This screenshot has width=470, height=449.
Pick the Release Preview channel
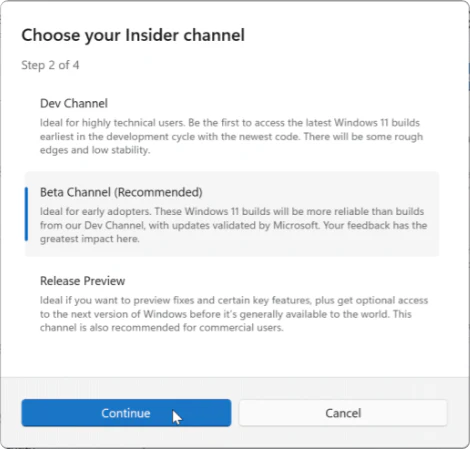click(232, 304)
